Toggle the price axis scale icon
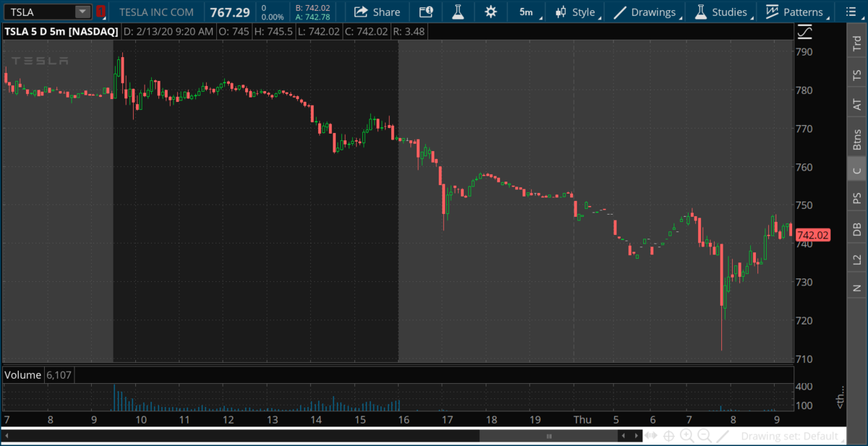Screen dimensions: 868x446 pyautogui.click(x=805, y=33)
